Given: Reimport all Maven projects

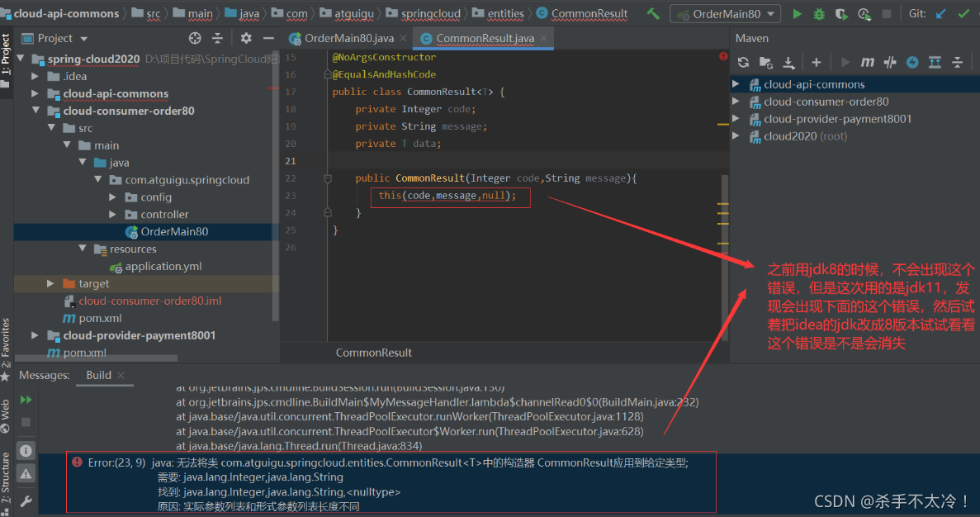Looking at the screenshot, I should [743, 62].
